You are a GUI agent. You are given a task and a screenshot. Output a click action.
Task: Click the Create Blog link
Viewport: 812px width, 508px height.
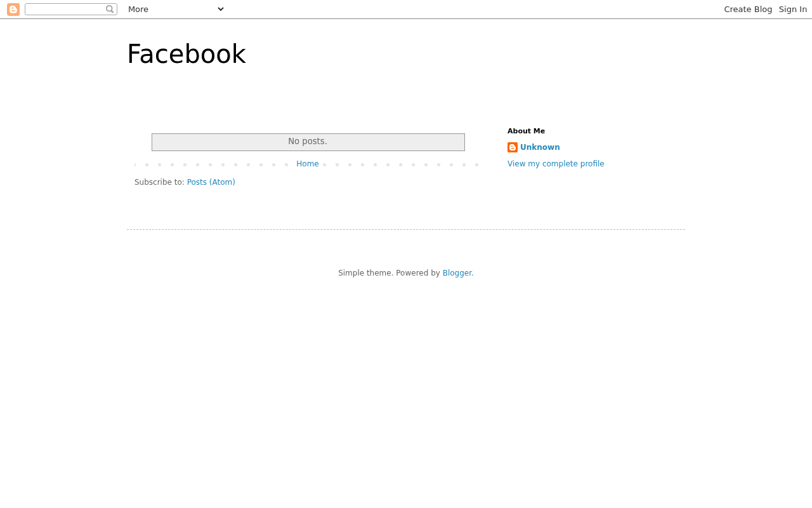pyautogui.click(x=748, y=9)
